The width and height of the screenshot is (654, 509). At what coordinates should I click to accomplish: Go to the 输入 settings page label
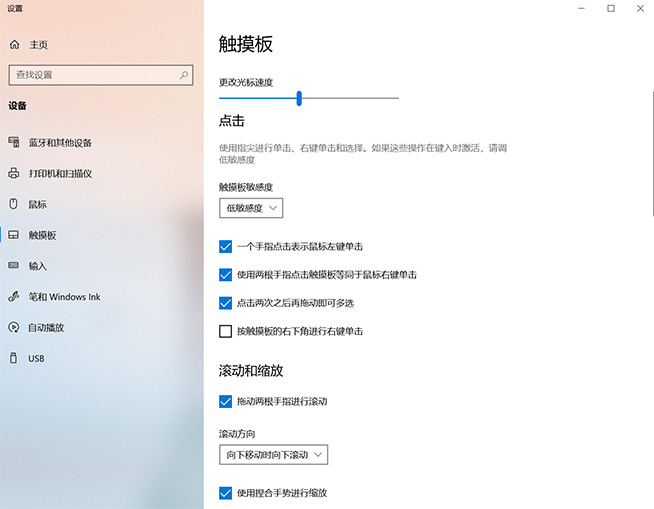tap(38, 266)
